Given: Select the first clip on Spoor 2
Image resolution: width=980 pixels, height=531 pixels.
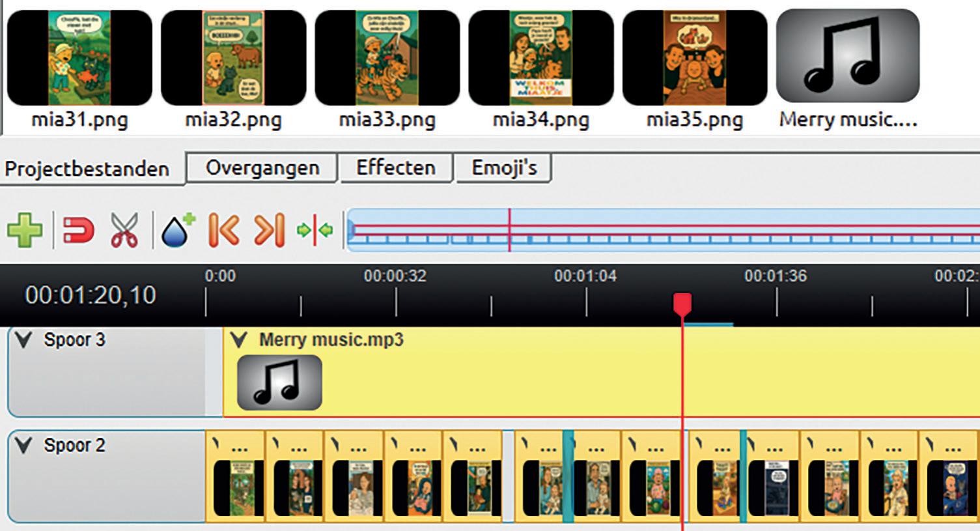Looking at the screenshot, I should click(x=235, y=476).
